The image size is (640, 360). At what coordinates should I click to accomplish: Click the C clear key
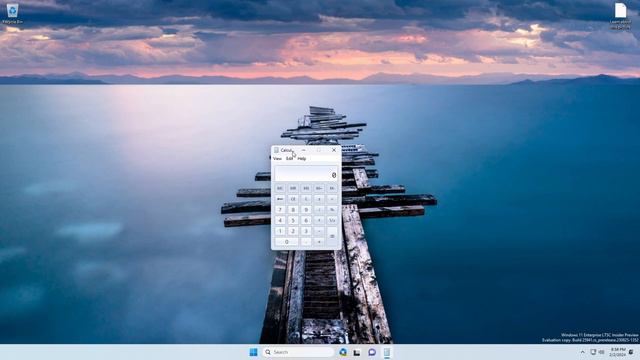coord(306,199)
